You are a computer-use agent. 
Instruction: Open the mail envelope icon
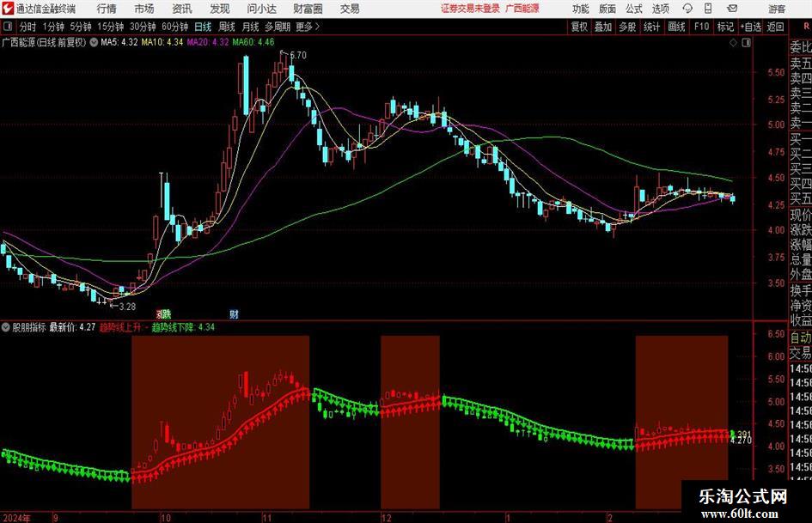732,9
